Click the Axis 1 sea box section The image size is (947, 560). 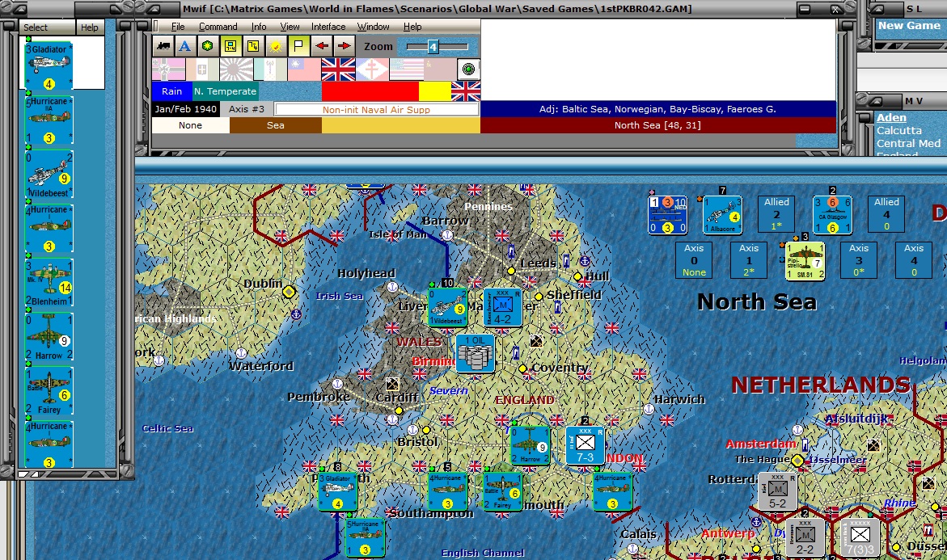click(749, 260)
